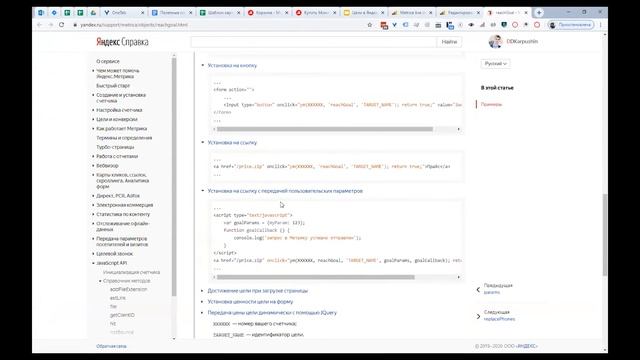
Task: Open Электронная коммерция in sidebar
Action: (x=124, y=205)
